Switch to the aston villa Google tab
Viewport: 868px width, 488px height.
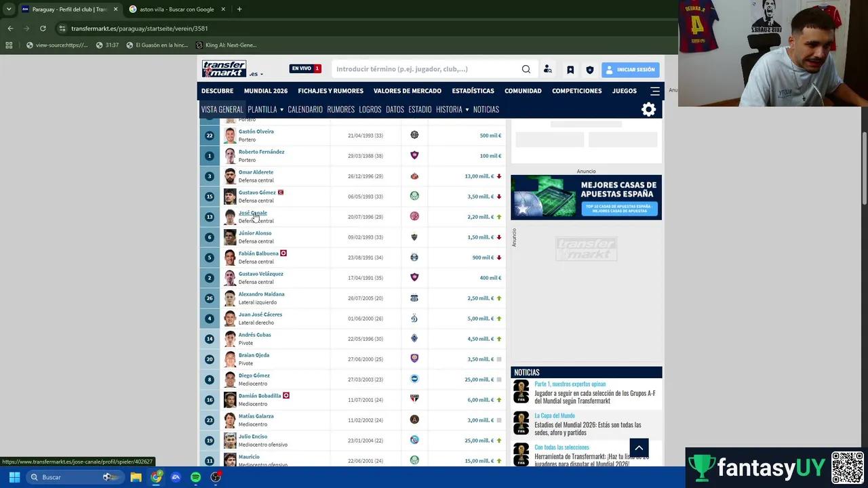tap(178, 9)
